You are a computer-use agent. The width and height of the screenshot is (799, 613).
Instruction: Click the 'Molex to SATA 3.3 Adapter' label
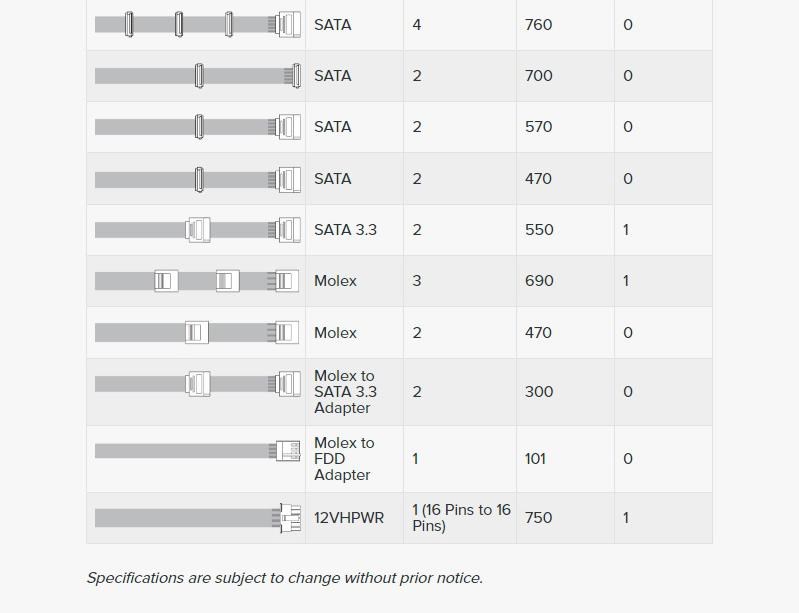coord(345,392)
